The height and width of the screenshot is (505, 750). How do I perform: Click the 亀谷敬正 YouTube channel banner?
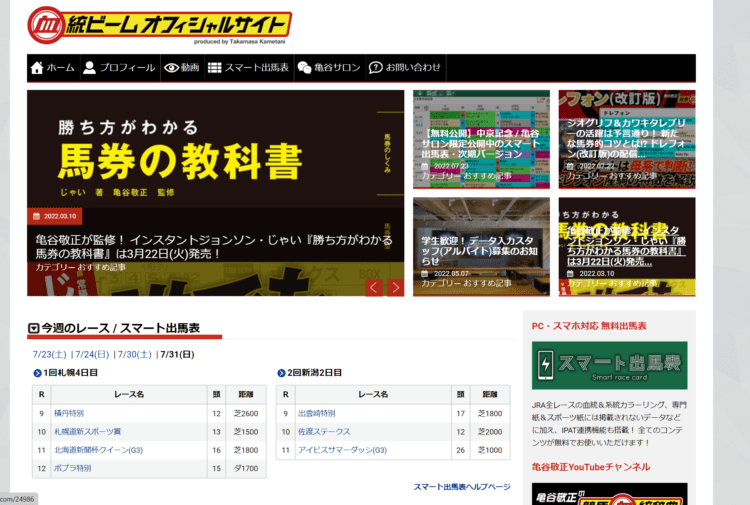click(x=609, y=494)
